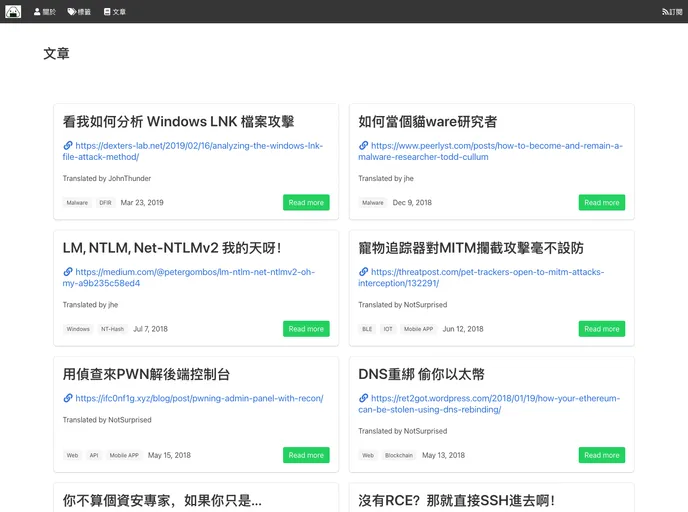
Task: Click link icon beside threatpost.com URL
Action: pos(363,272)
